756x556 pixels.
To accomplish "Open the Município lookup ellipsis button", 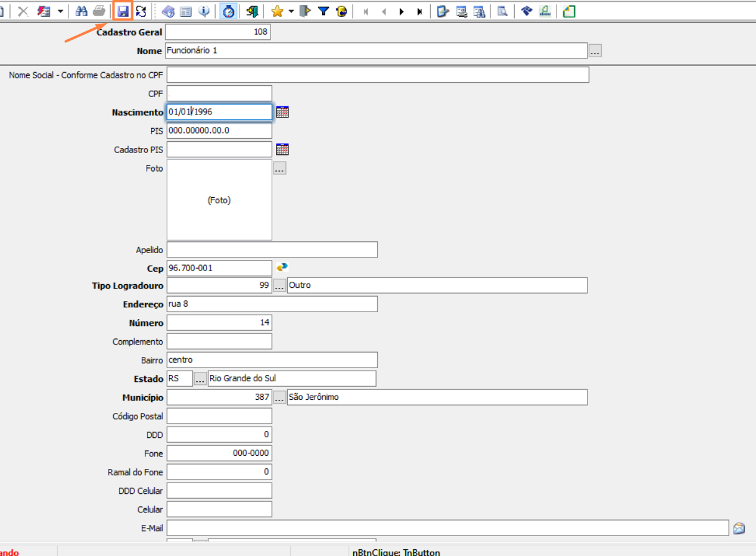I will tap(280, 397).
